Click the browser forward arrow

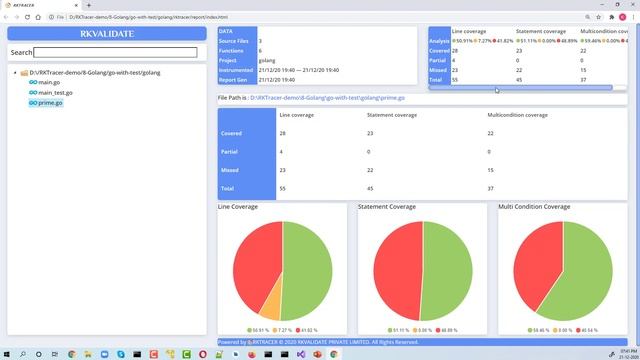[16, 17]
